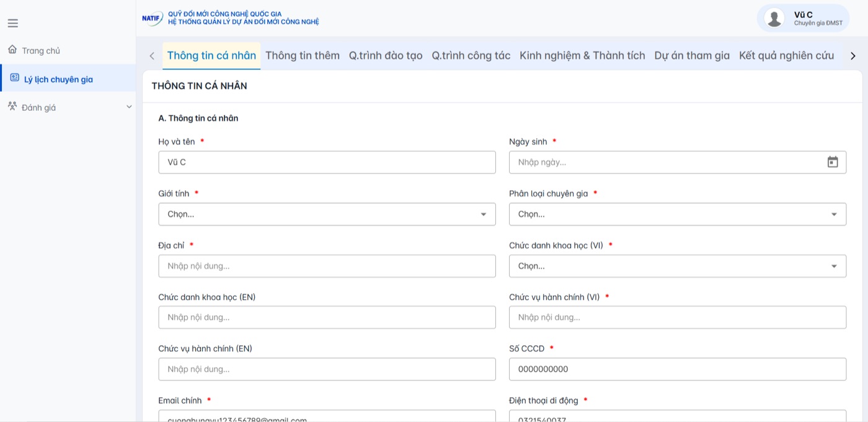Click the Địa chỉ input field

(327, 266)
